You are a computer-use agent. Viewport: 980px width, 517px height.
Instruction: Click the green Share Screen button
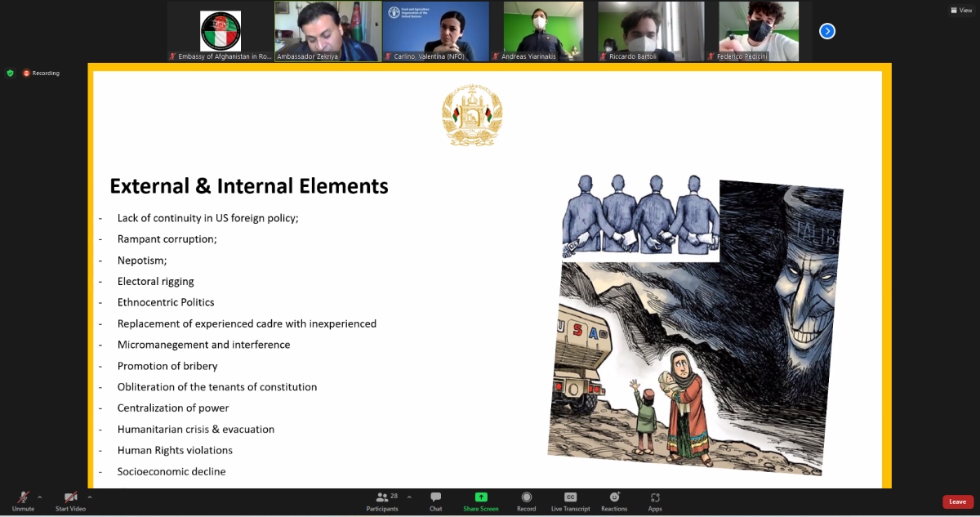pyautogui.click(x=481, y=501)
